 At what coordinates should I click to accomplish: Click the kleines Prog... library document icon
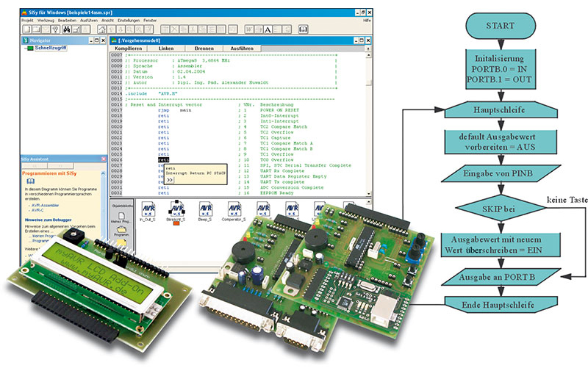click(x=121, y=217)
